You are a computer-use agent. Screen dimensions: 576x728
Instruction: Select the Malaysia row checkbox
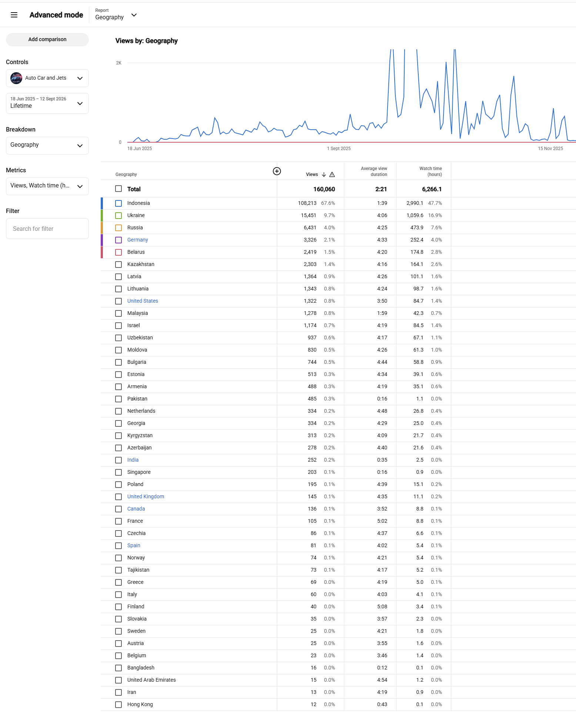pos(118,313)
